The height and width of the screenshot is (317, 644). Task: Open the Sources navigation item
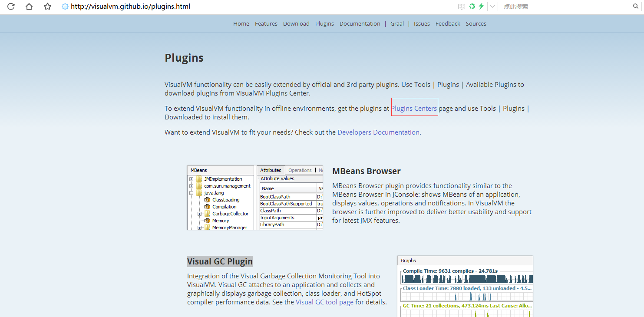(476, 23)
